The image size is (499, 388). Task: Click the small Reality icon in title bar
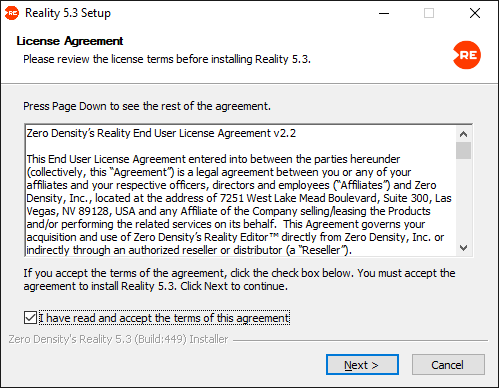coord(12,13)
